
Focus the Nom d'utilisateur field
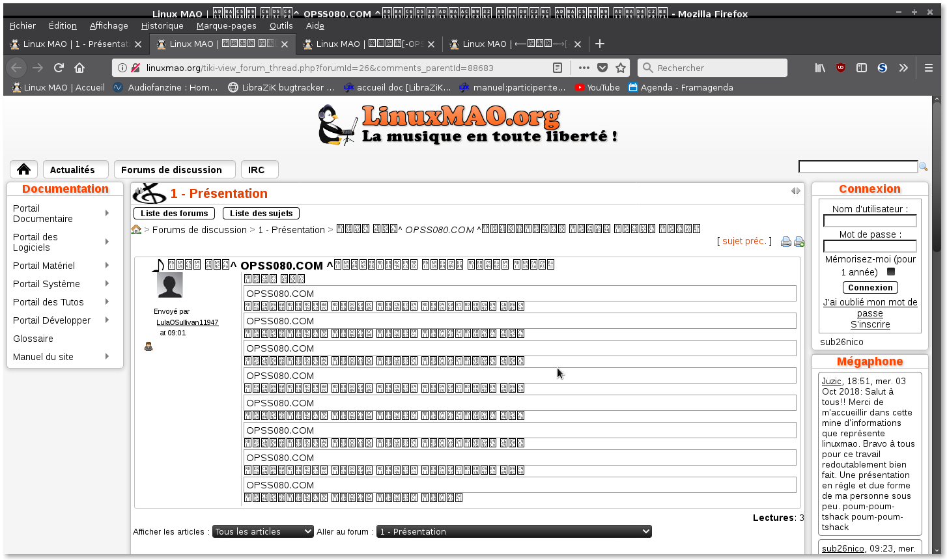[870, 221]
